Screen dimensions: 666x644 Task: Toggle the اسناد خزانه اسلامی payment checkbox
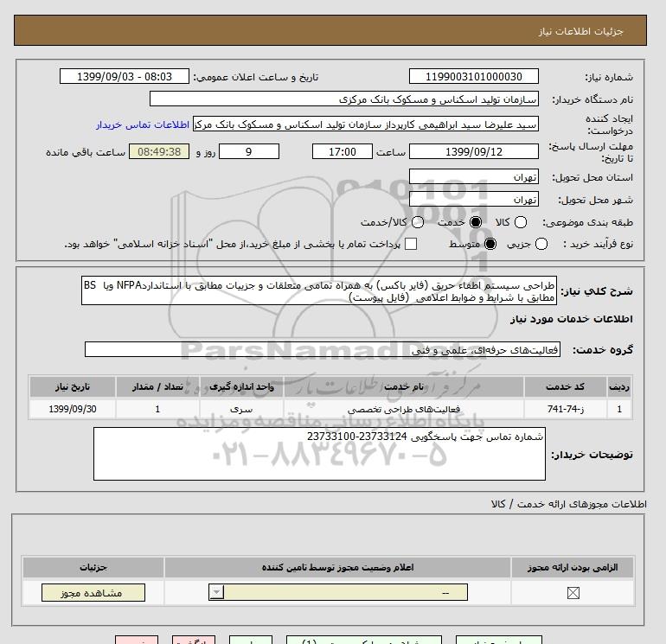pyautogui.click(x=411, y=244)
